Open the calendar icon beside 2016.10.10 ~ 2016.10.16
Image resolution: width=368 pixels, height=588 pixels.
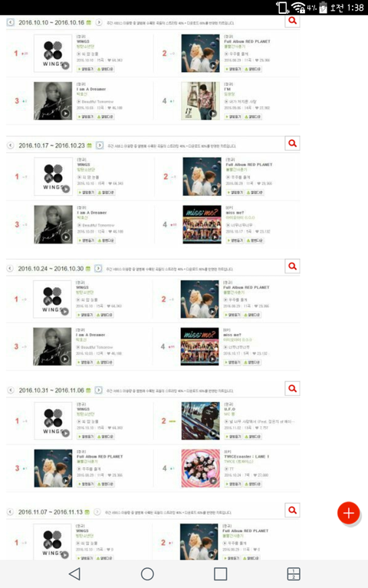89,22
